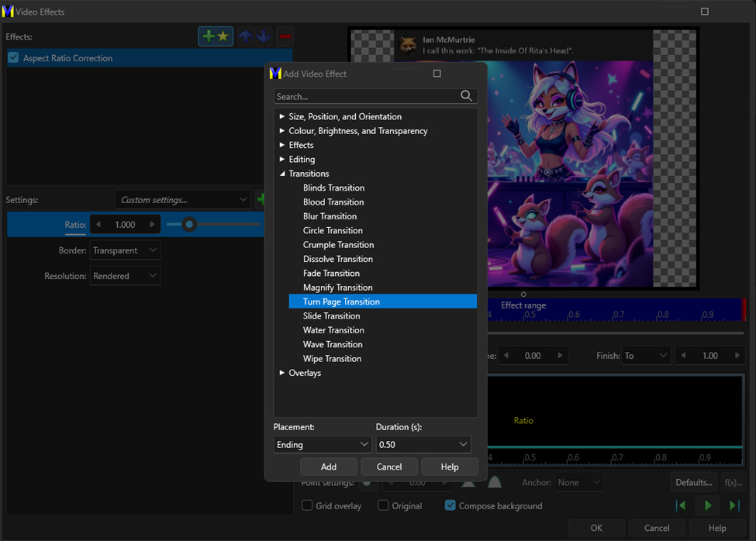
Task: Jump to end with the skip-forward icon
Action: (x=734, y=506)
